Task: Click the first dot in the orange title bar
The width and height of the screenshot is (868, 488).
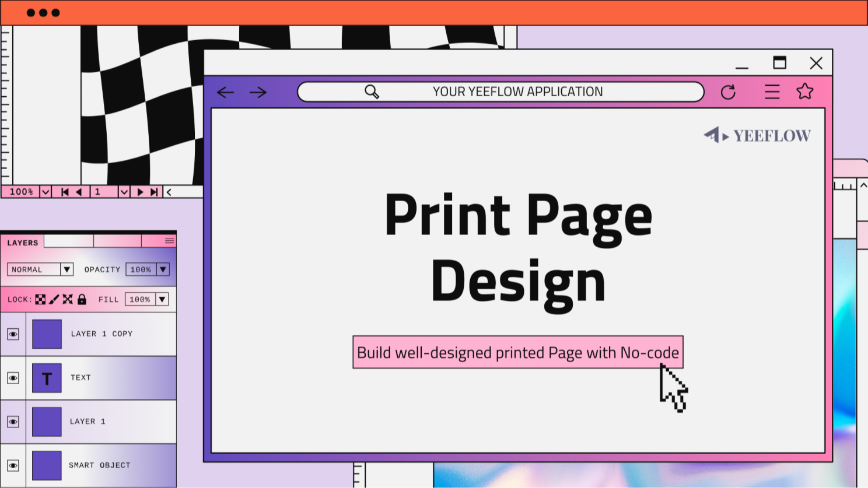Action: [x=31, y=13]
